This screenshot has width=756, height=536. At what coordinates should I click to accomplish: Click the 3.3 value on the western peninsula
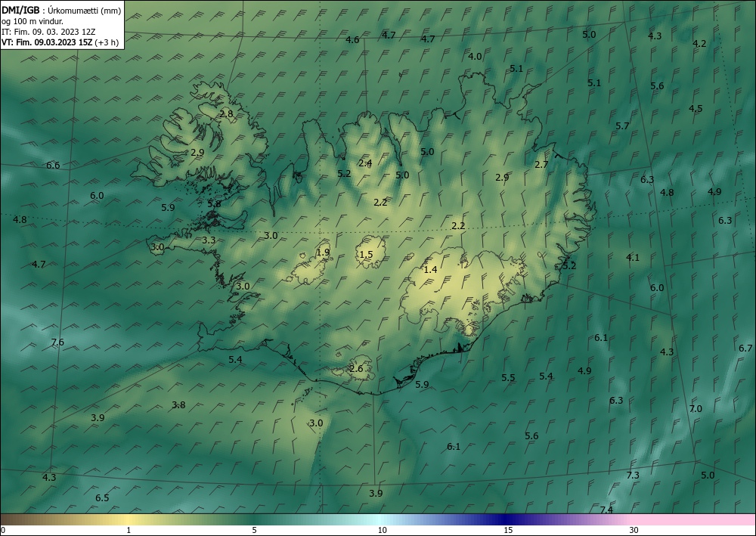tap(209, 240)
